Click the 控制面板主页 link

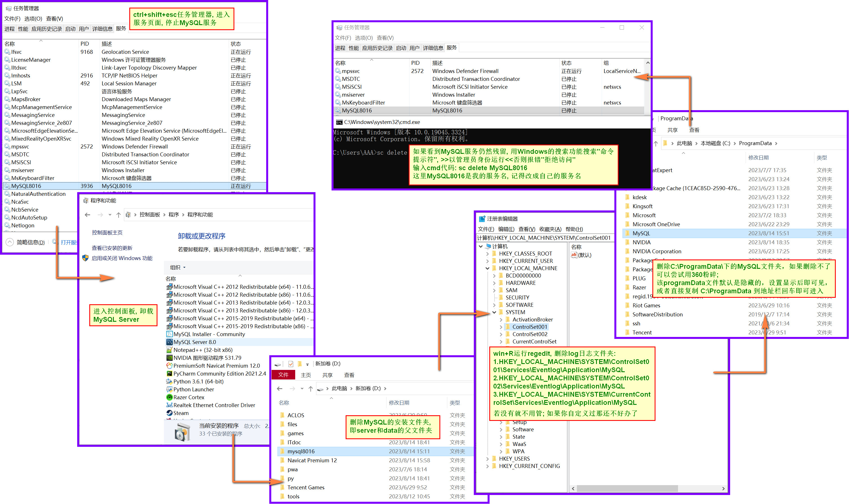pos(107,233)
